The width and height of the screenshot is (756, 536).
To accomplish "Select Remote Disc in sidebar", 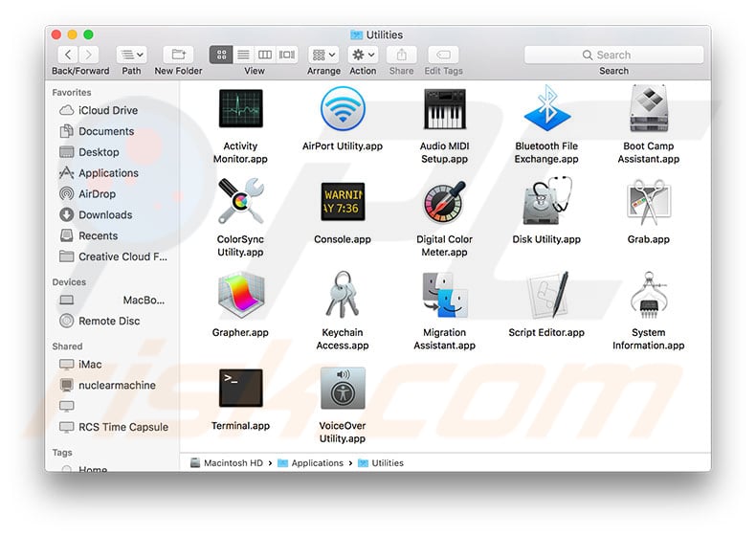I will [x=112, y=321].
